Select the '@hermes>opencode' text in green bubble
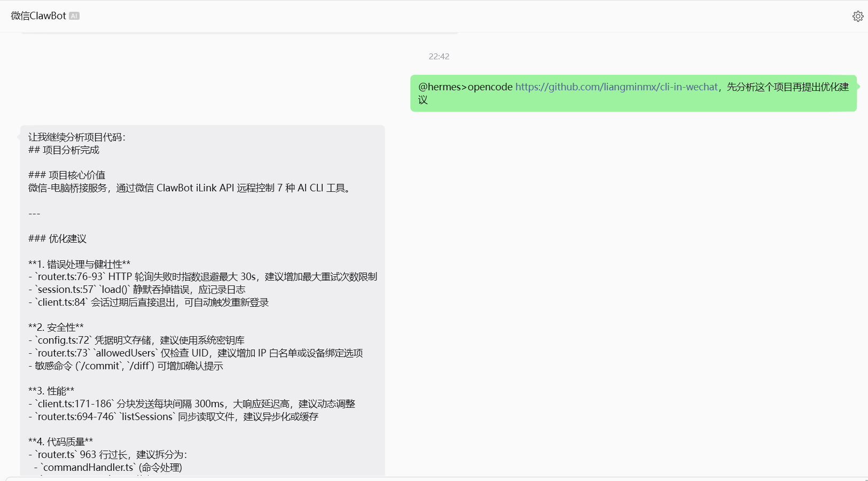This screenshot has width=868, height=481. coord(465,87)
